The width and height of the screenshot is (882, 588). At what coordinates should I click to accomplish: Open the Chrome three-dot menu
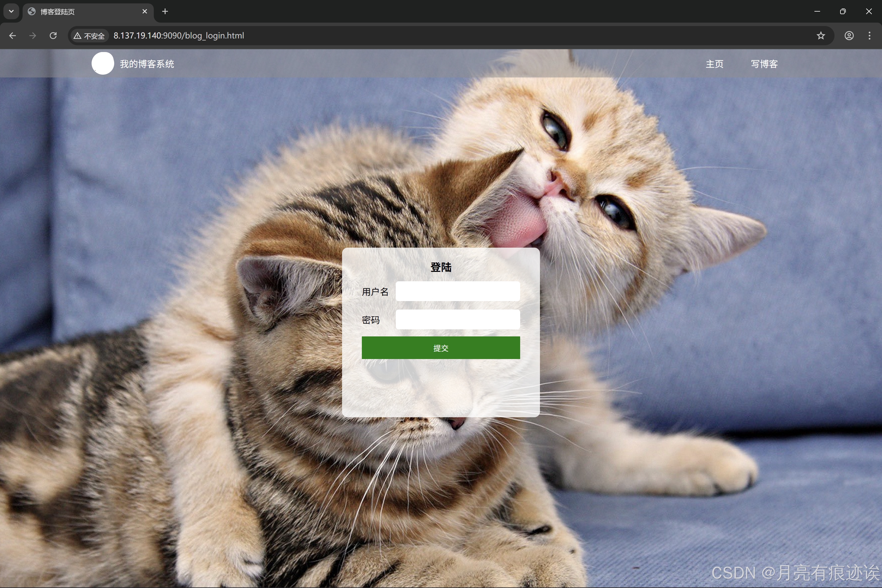(870, 36)
